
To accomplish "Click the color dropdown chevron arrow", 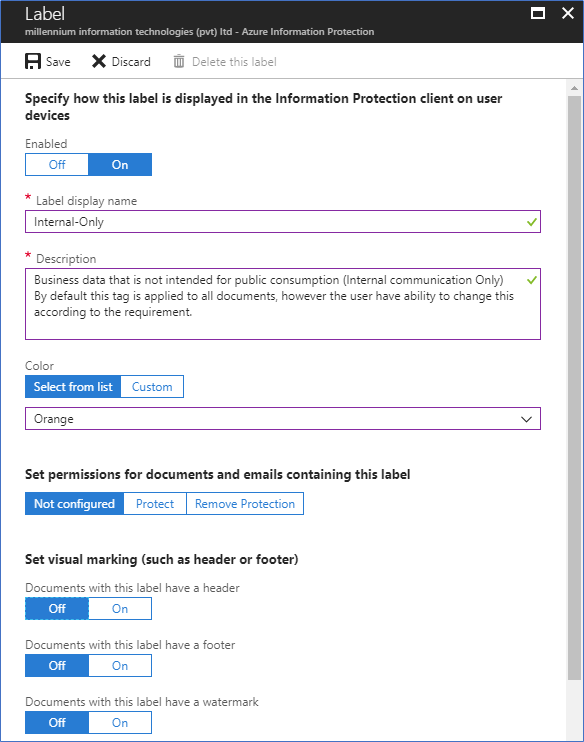I will [x=526, y=419].
